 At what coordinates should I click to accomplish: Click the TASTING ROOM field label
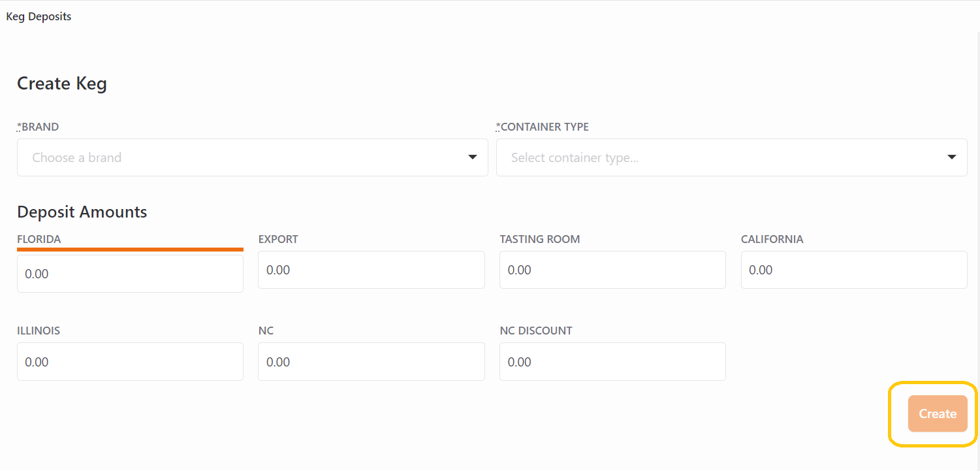[539, 239]
